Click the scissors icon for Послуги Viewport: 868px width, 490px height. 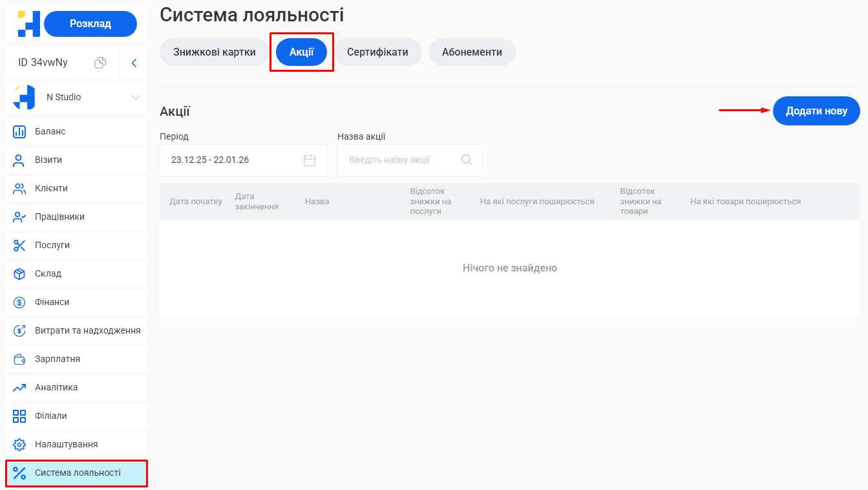click(x=19, y=245)
